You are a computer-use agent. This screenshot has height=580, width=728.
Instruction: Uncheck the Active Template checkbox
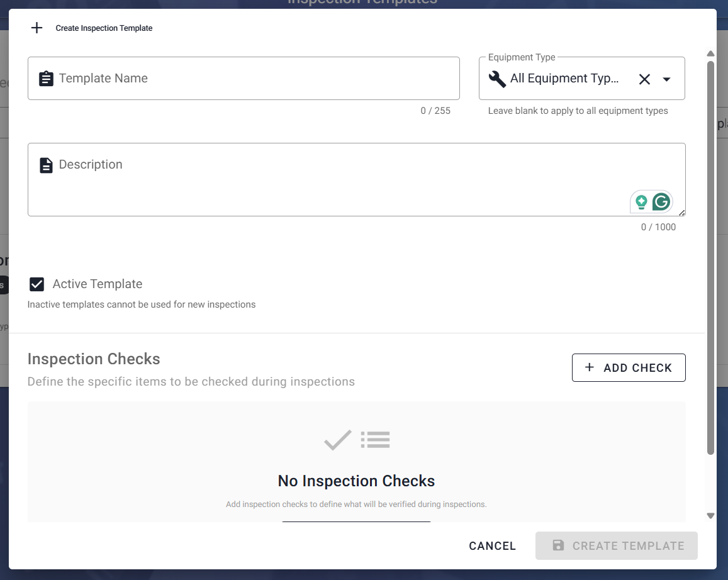(37, 284)
